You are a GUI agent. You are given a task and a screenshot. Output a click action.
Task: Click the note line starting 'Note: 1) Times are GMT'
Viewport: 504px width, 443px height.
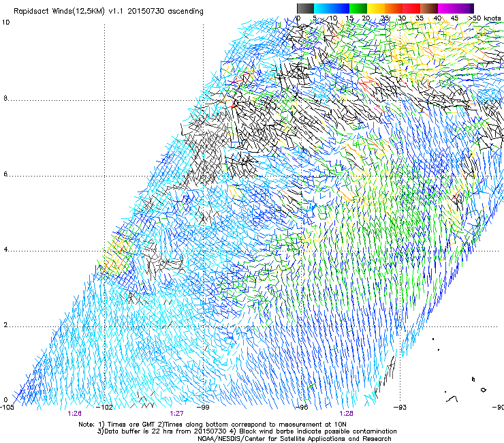tap(212, 425)
